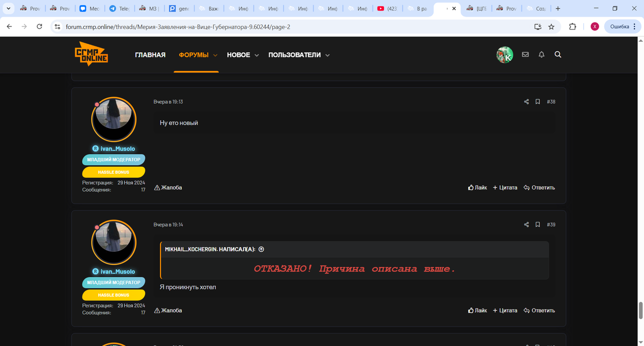The height and width of the screenshot is (346, 644).
Task: Open the Chrome profile avatar X
Action: click(x=595, y=27)
